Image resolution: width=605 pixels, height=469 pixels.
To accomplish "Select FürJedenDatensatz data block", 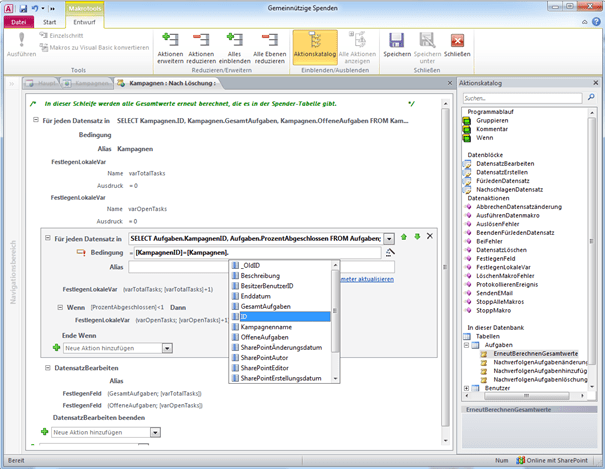I will pyautogui.click(x=502, y=181).
